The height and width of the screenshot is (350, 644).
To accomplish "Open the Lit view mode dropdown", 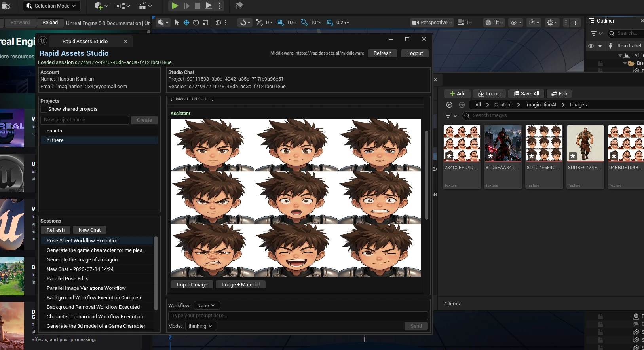I will (x=494, y=23).
